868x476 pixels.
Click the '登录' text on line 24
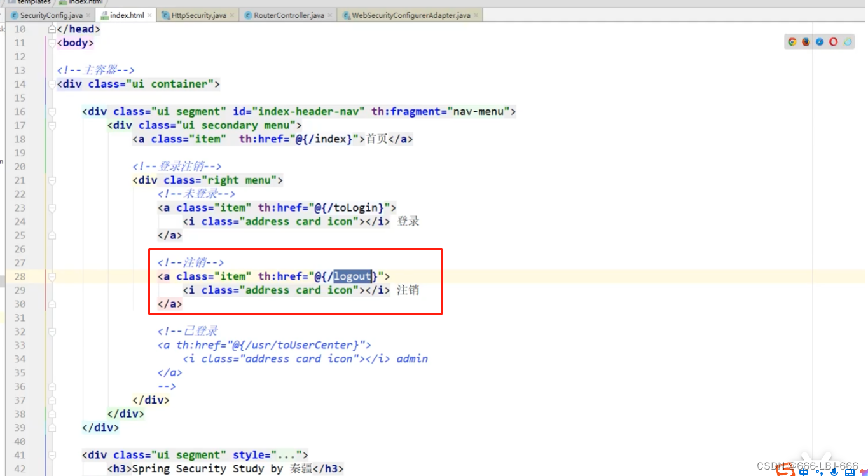point(408,221)
